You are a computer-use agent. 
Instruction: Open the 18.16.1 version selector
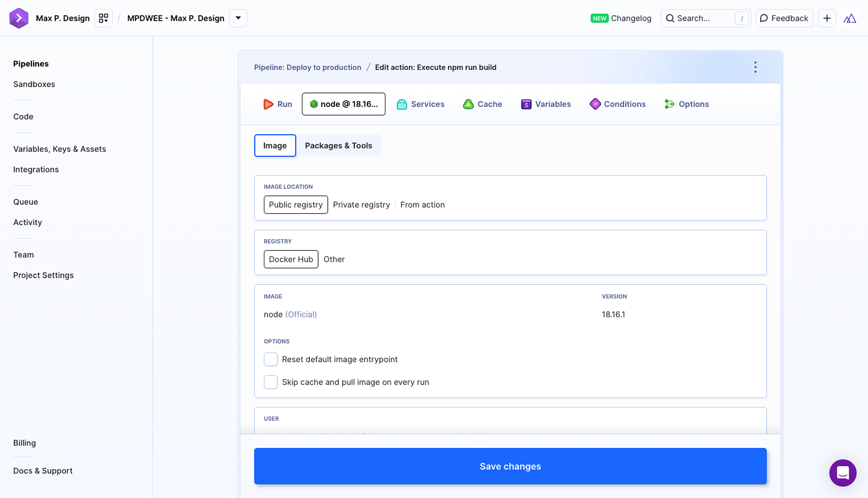(x=613, y=315)
